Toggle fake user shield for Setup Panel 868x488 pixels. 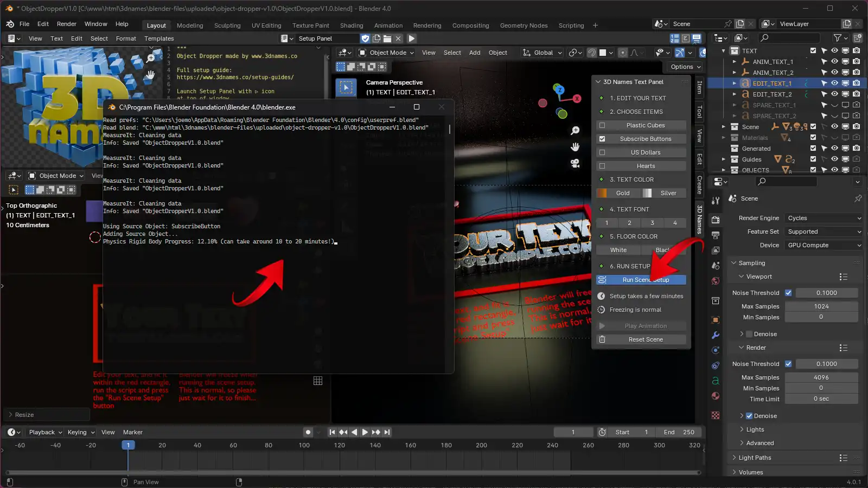click(x=365, y=38)
